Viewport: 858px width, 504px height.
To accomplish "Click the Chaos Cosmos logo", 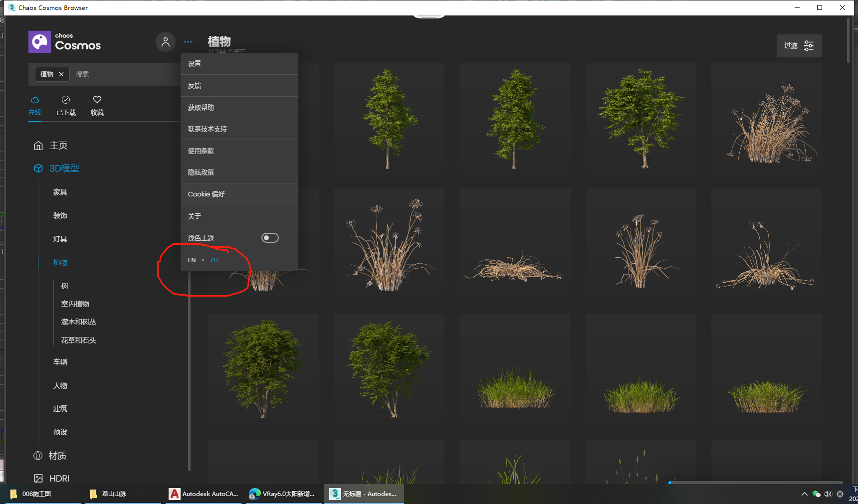I will point(65,42).
